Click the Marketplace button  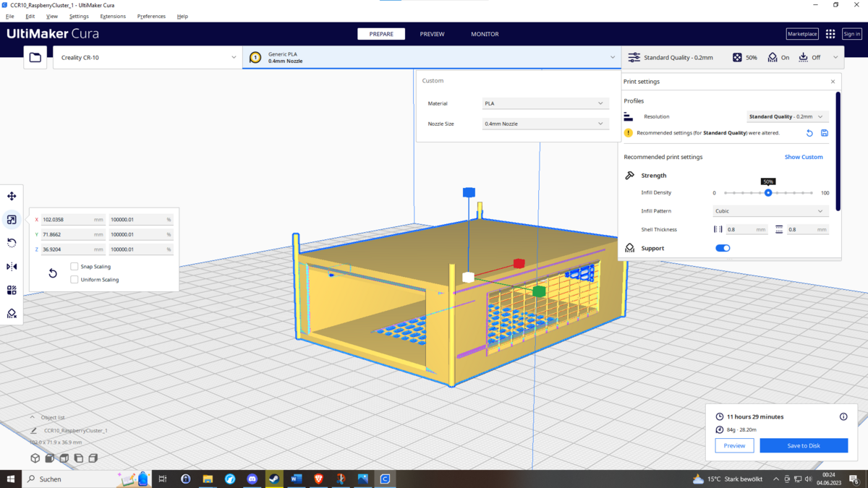point(802,34)
